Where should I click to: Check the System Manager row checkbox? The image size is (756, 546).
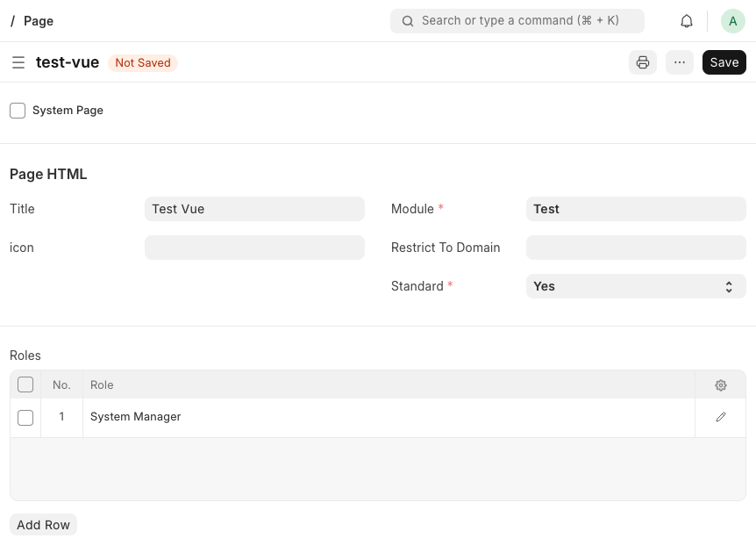coord(25,417)
